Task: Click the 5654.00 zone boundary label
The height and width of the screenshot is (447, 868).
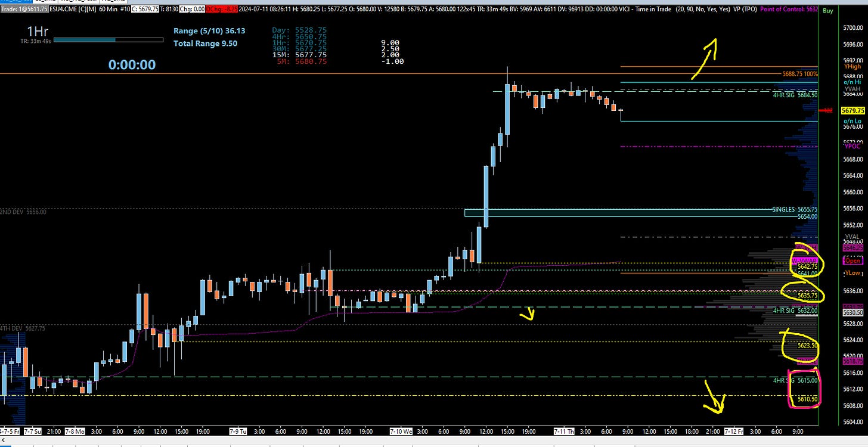Action: 807,216
